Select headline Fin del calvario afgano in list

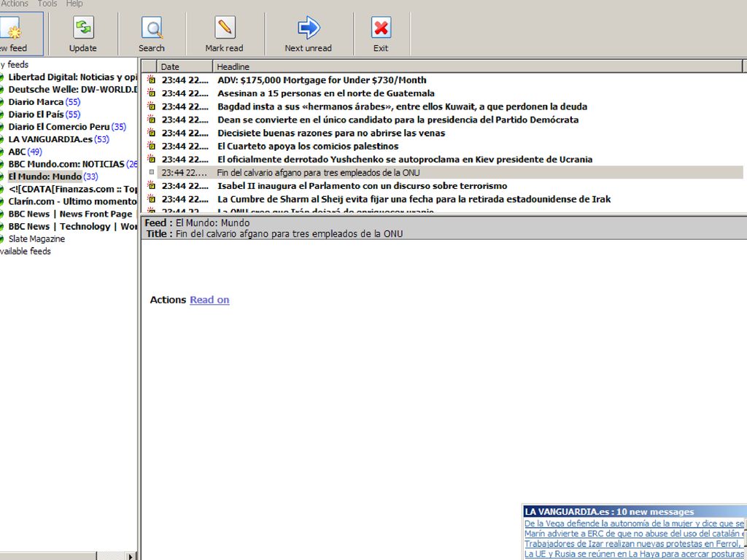pyautogui.click(x=318, y=172)
